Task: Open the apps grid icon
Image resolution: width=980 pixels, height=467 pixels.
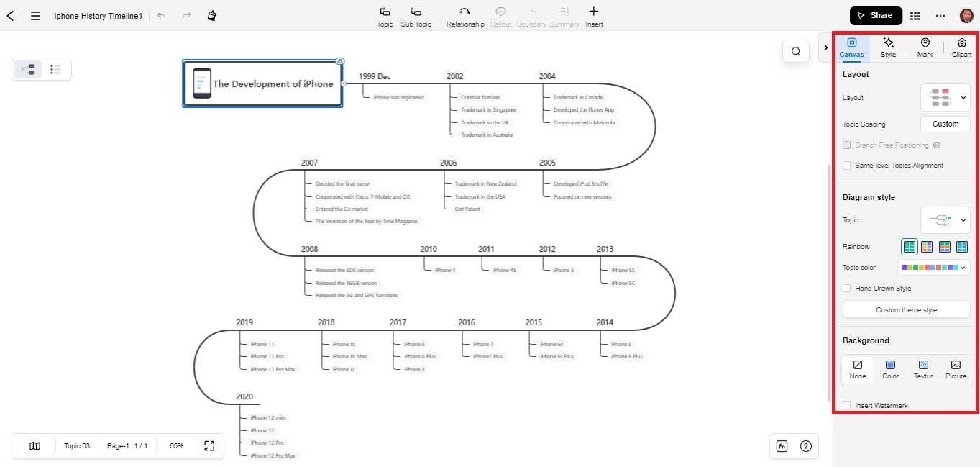Action: tap(915, 16)
